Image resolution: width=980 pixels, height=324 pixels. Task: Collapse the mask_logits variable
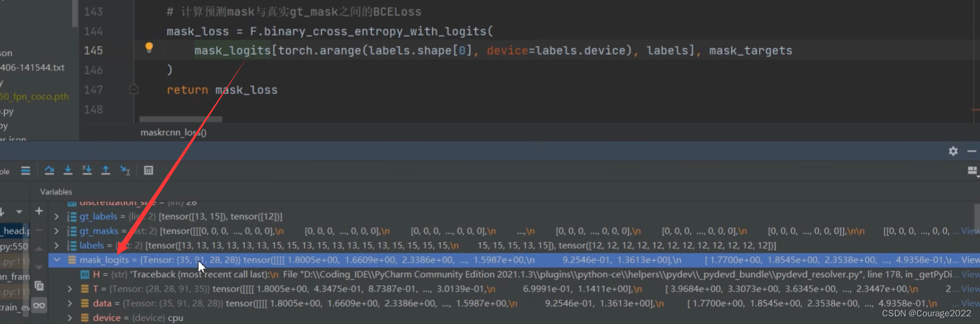coord(56,260)
